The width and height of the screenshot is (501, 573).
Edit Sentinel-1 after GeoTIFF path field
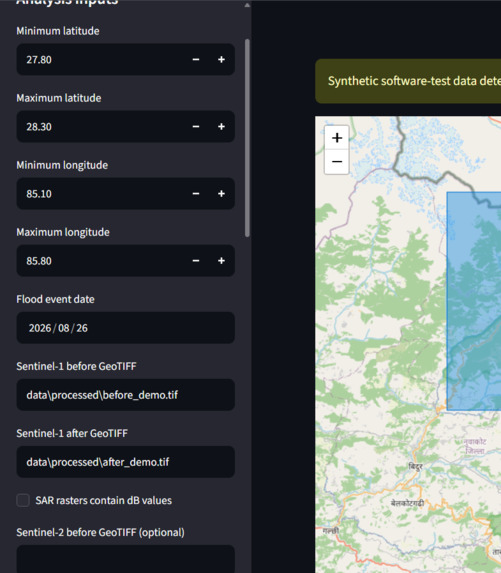(x=126, y=462)
